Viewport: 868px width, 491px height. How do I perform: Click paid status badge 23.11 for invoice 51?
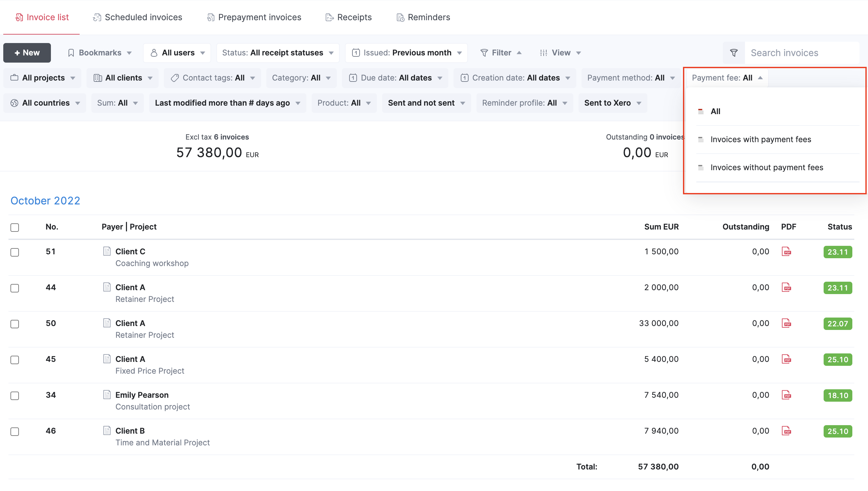[838, 252]
